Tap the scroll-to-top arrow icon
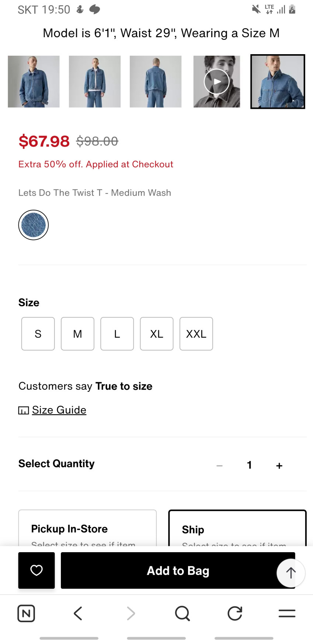313x644 pixels. [x=291, y=573]
